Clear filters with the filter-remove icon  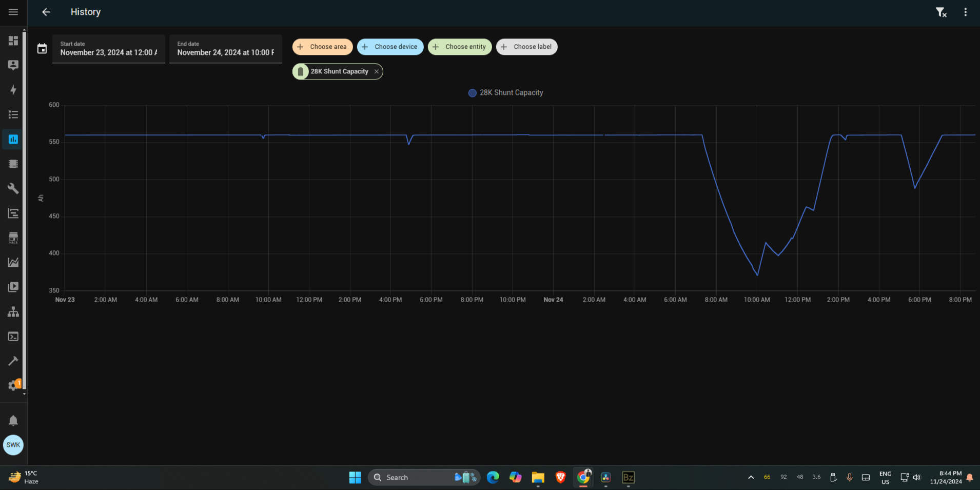pos(940,12)
